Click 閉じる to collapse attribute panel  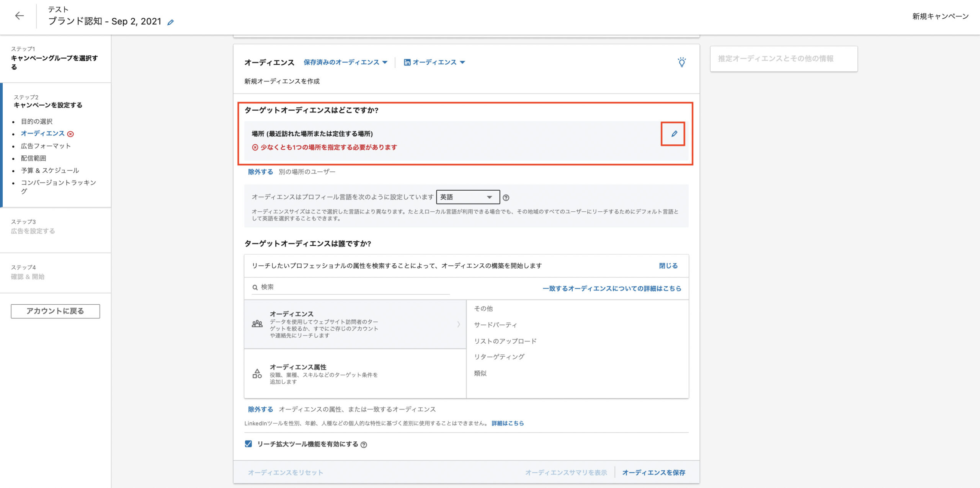[668, 266]
